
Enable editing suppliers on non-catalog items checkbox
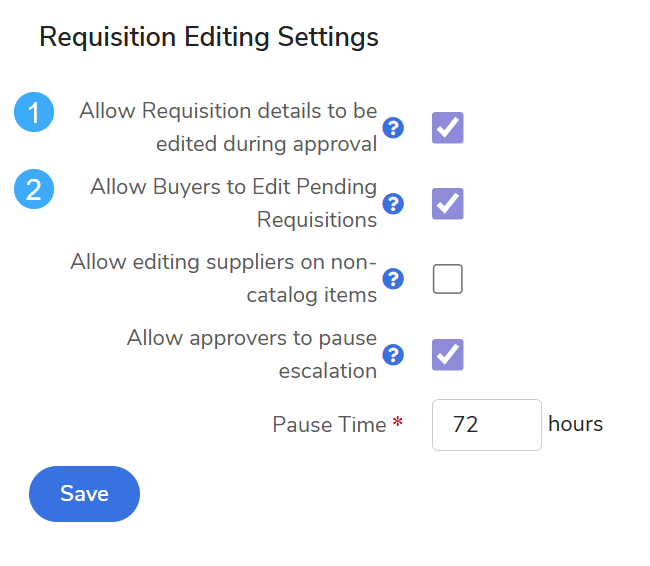[x=447, y=279]
